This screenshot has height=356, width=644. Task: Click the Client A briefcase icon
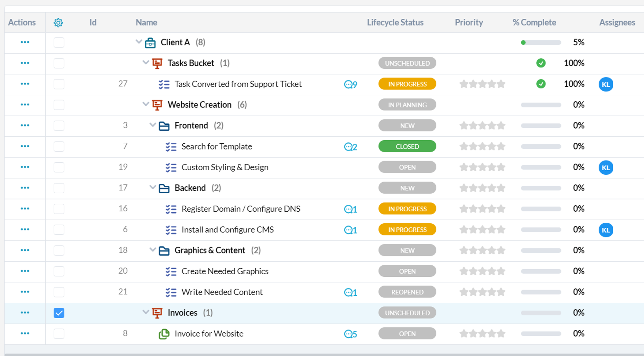(150, 43)
